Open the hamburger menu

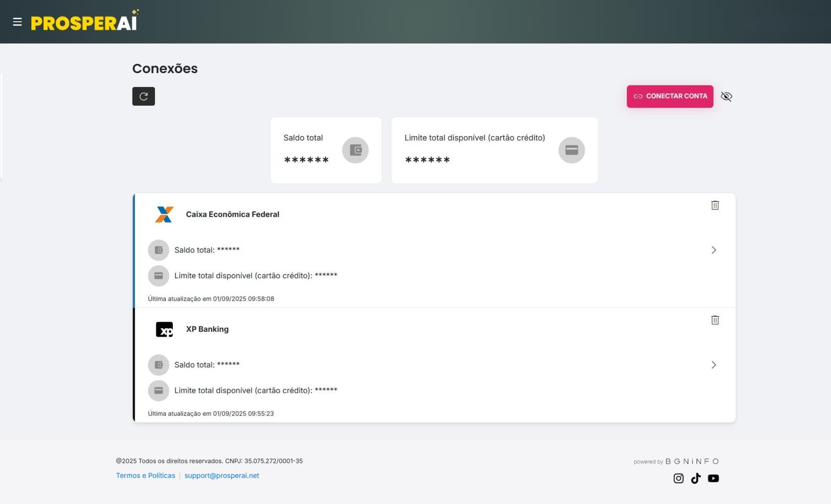coord(17,22)
